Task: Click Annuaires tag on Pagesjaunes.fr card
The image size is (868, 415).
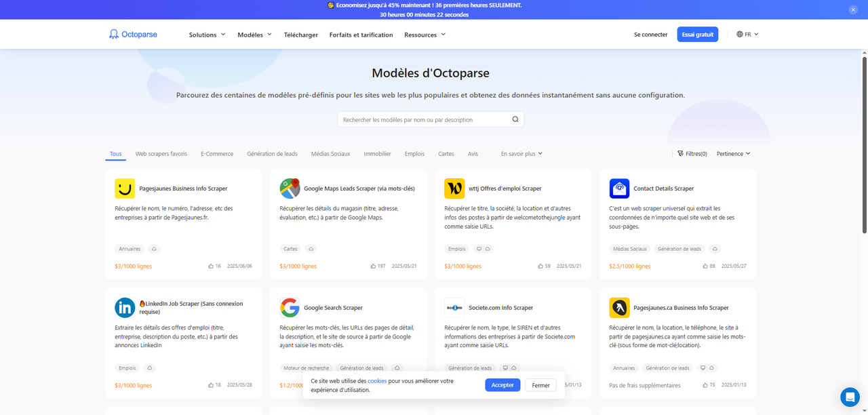Action: pos(130,249)
